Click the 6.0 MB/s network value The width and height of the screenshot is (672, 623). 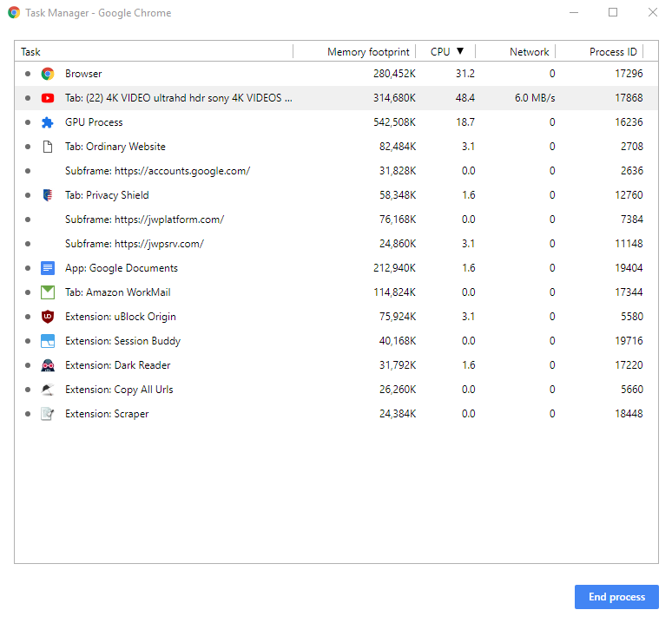point(535,98)
